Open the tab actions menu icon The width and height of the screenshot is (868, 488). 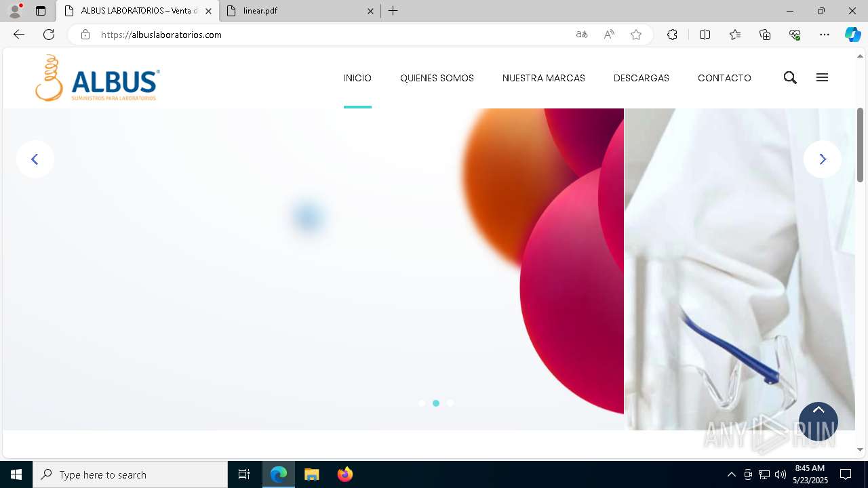coord(41,11)
